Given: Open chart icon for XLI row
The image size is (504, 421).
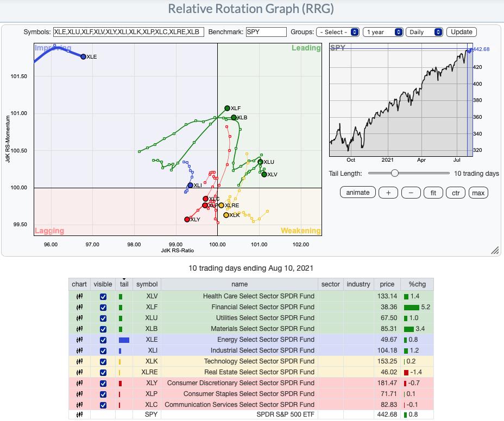Looking at the screenshot, I should (x=79, y=350).
